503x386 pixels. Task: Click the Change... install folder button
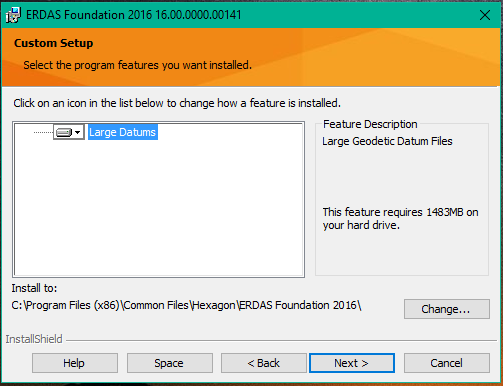pyautogui.click(x=447, y=309)
